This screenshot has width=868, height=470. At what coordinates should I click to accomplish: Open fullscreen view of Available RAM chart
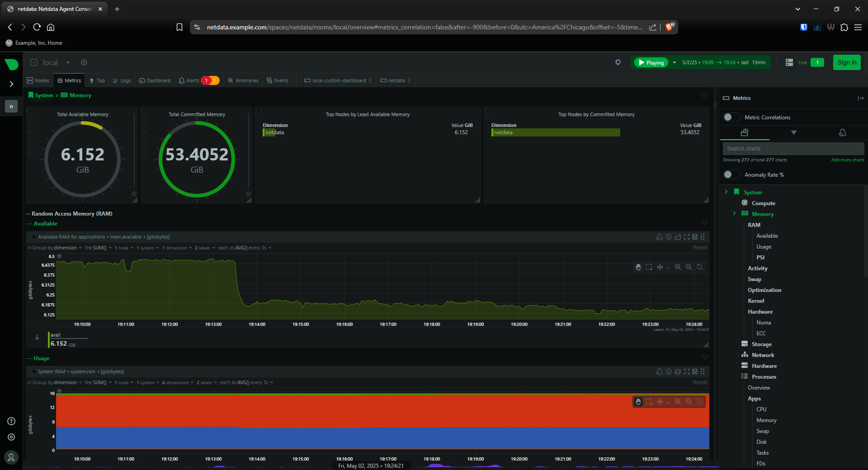tap(687, 237)
